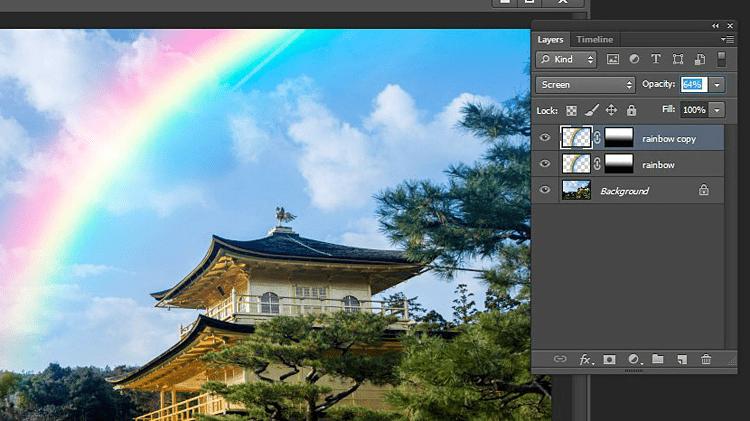
Task: Open the Kind filter type dropdown
Action: 566,59
